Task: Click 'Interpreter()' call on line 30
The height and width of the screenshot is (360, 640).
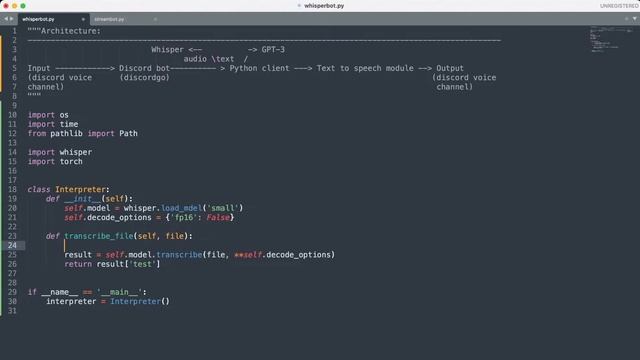Action: click(x=140, y=302)
